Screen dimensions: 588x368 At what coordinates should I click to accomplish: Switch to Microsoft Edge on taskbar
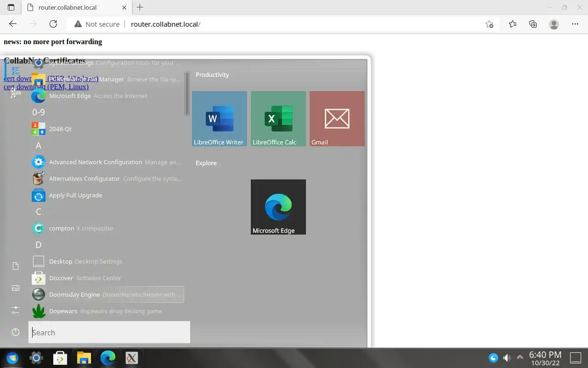[108, 358]
